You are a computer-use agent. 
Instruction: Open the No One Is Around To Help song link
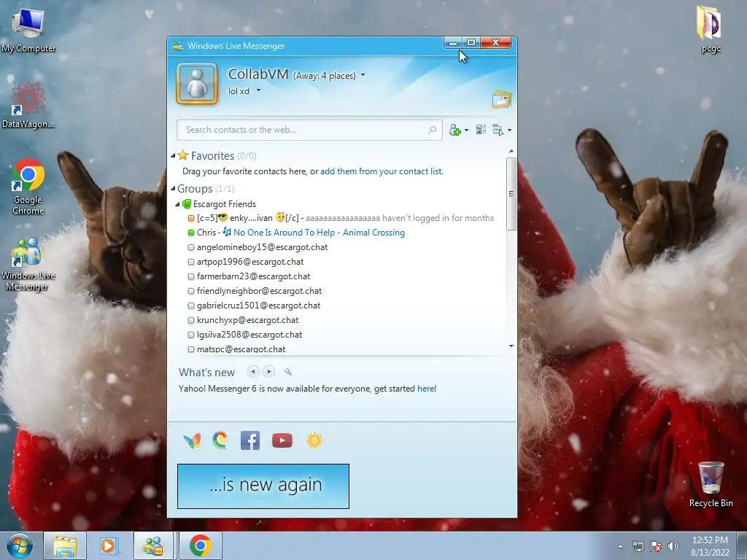click(x=319, y=233)
